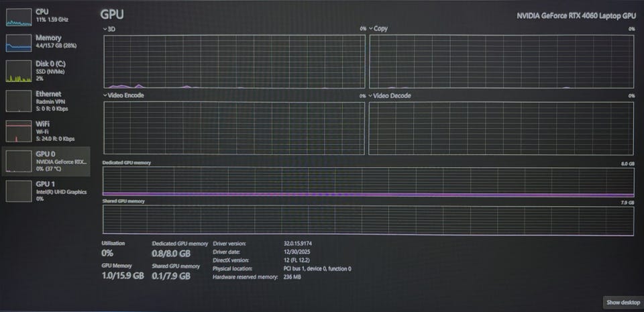Open the Video Decode engine dropdown
Image resolution: width=644 pixels, height=312 pixels.
(371, 96)
